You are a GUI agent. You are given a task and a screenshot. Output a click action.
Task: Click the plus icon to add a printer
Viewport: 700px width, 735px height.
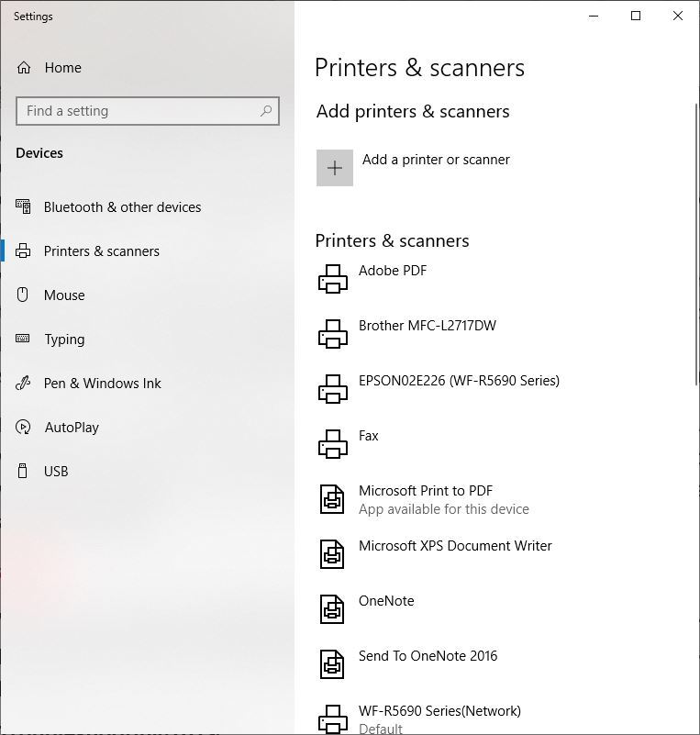(x=335, y=168)
